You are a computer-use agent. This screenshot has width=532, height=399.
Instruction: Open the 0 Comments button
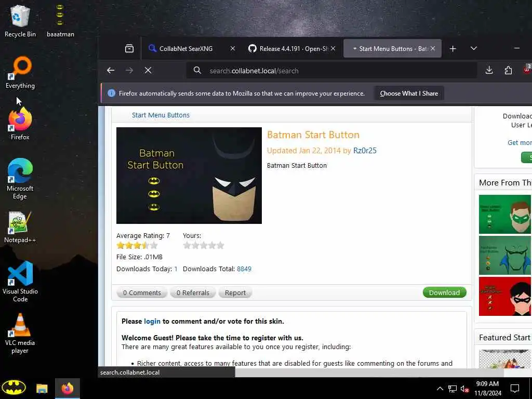click(x=142, y=292)
